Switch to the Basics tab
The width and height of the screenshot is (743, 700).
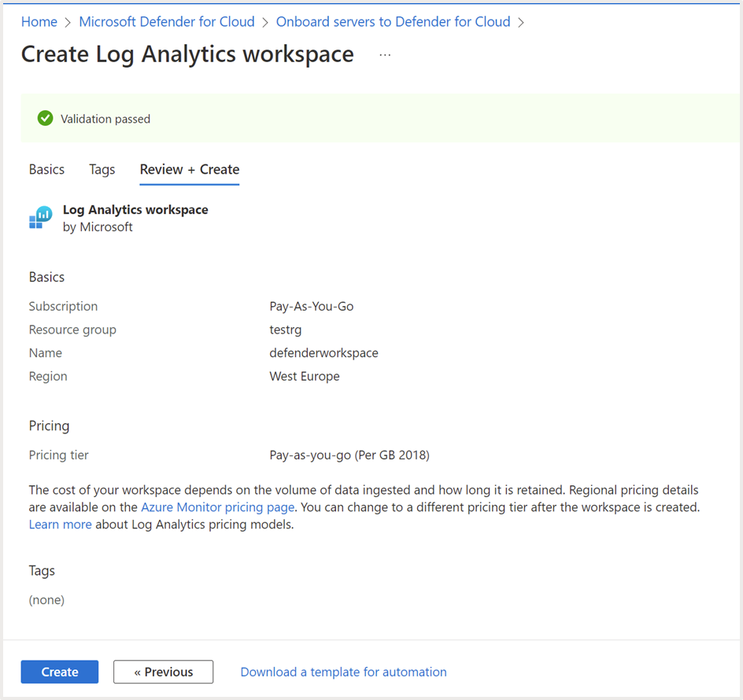pyautogui.click(x=46, y=169)
